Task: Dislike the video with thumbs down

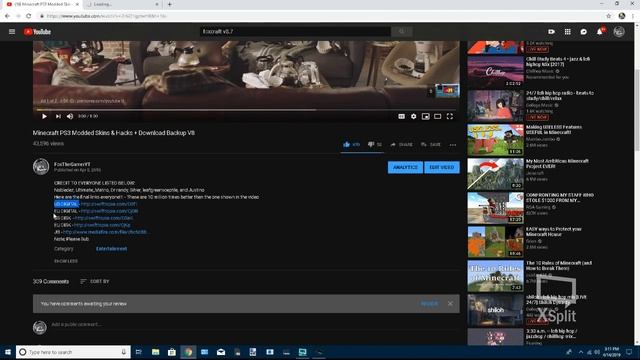Action: 375,144
